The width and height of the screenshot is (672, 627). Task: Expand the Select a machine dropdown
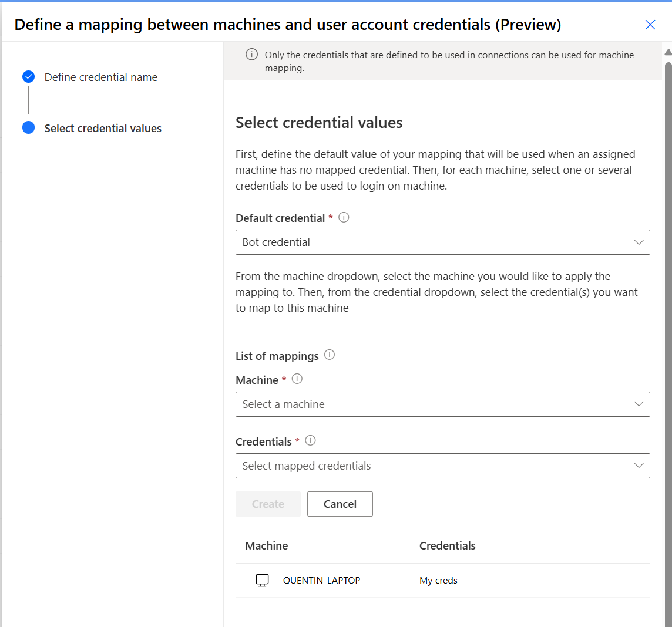coord(442,404)
